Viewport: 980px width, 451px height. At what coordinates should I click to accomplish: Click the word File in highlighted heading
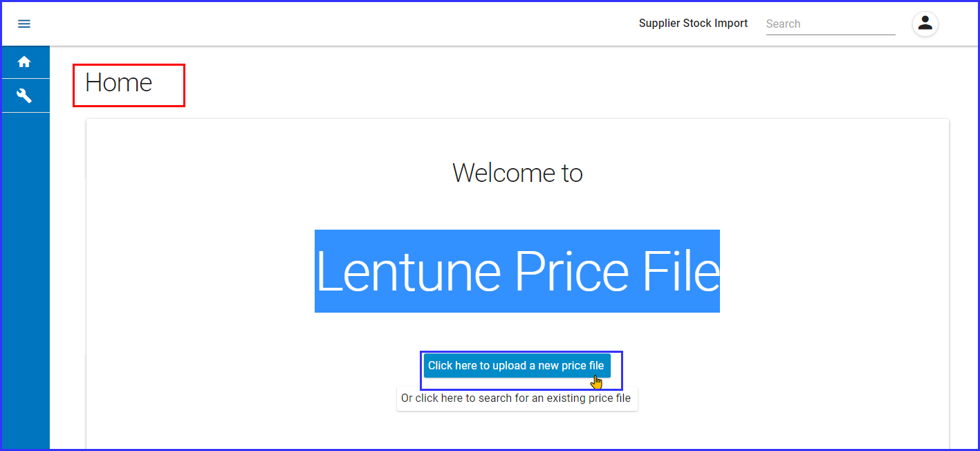click(681, 271)
